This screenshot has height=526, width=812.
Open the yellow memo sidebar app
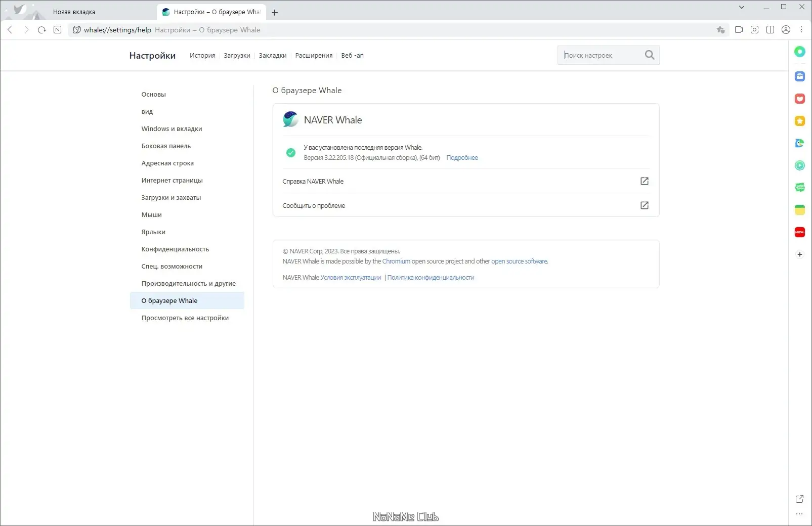pos(800,210)
